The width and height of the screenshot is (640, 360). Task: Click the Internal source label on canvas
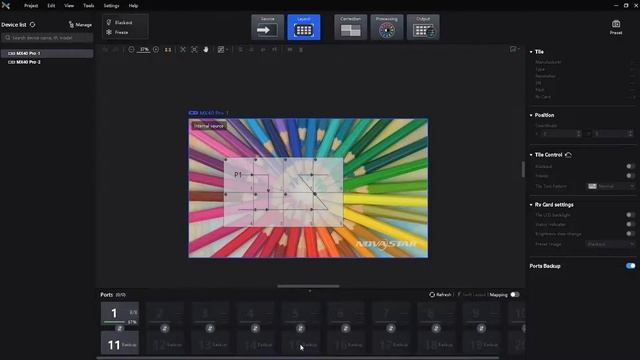(209, 126)
